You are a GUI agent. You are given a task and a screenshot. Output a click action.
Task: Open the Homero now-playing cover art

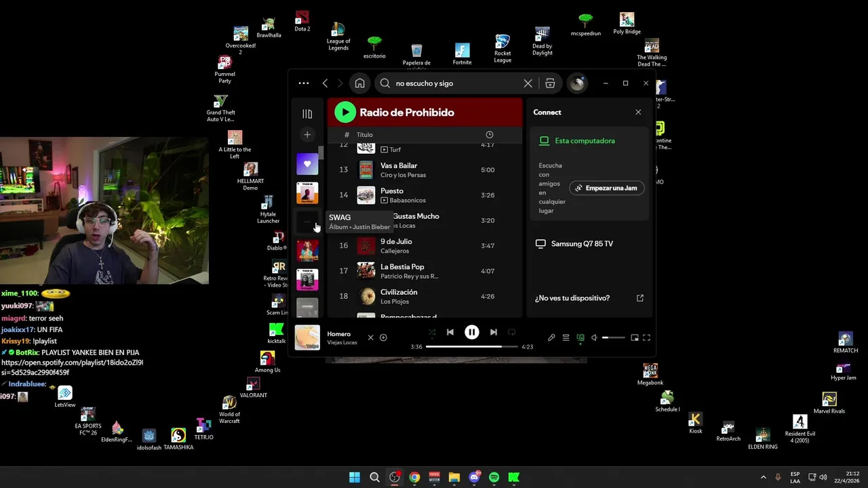click(307, 338)
